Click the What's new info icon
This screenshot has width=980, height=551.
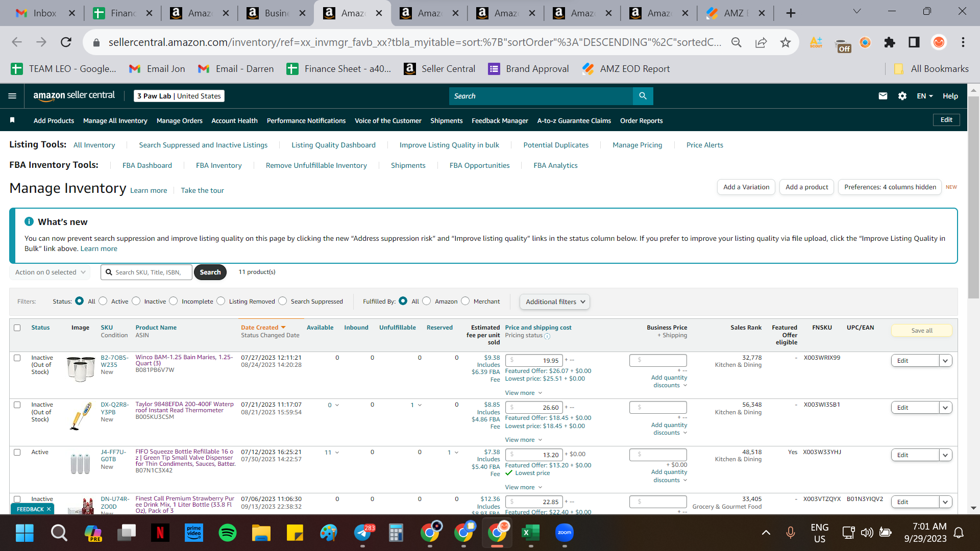point(29,221)
